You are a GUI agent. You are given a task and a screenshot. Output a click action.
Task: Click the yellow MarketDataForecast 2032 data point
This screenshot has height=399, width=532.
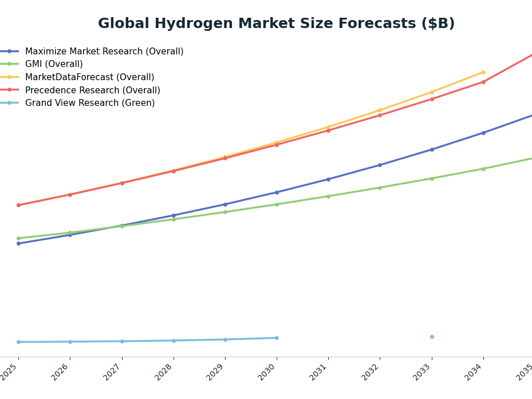point(380,110)
